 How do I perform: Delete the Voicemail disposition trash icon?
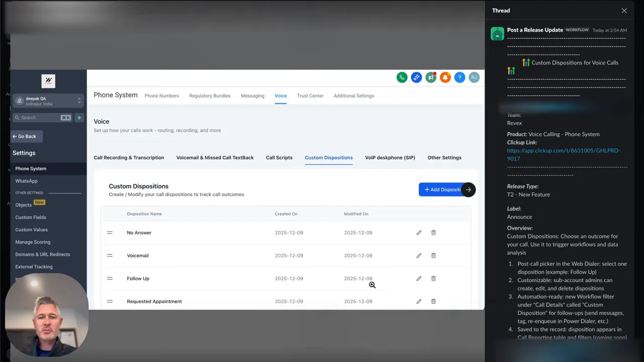pos(433,255)
